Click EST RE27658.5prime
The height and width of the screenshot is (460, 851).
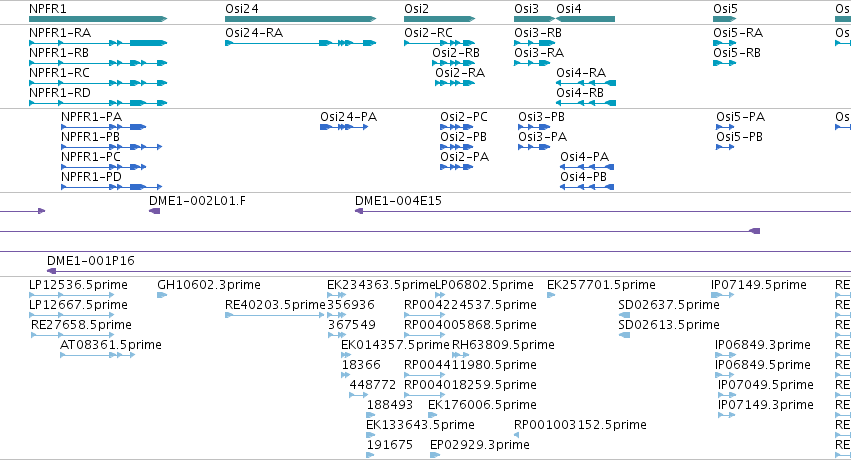tap(81, 325)
